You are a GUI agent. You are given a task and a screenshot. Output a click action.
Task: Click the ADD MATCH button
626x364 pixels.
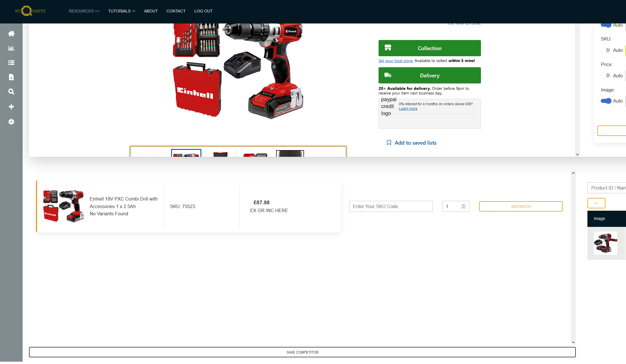point(521,206)
